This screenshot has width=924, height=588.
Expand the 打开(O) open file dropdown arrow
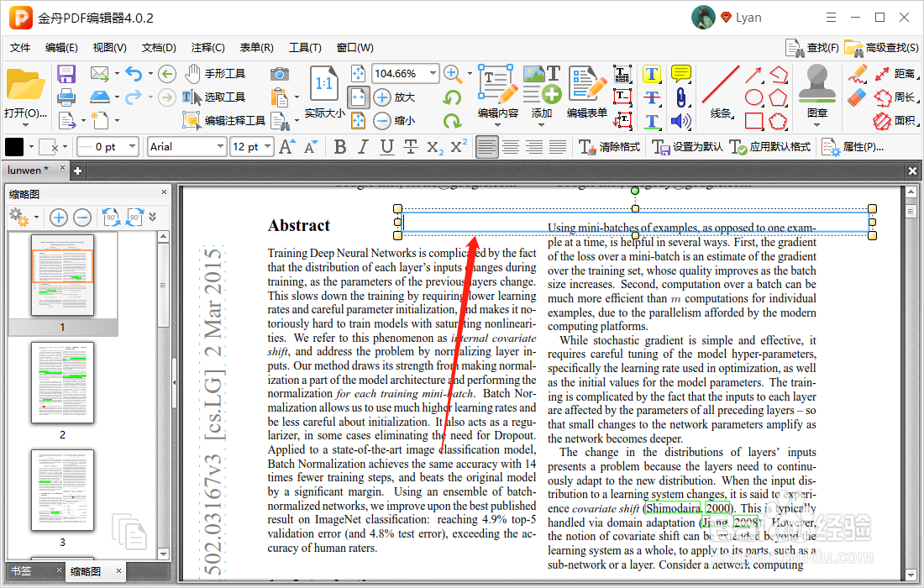[x=25, y=125]
